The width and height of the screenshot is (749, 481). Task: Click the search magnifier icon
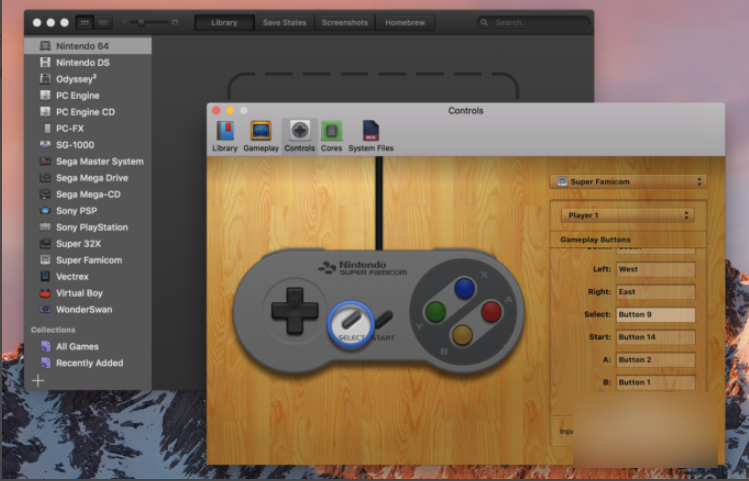pyautogui.click(x=484, y=22)
